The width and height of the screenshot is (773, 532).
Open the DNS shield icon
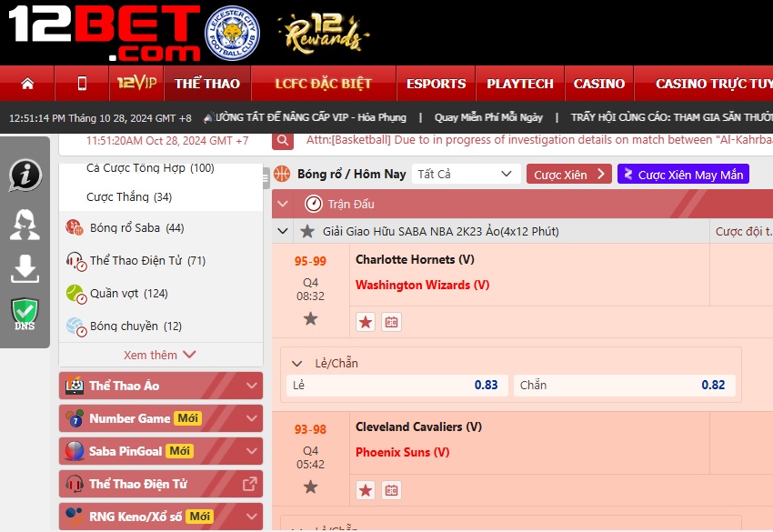25,314
